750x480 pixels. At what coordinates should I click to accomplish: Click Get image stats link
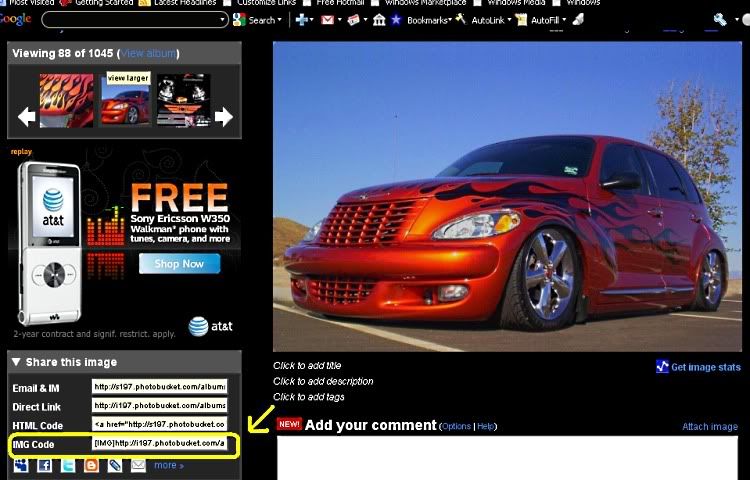coord(706,367)
